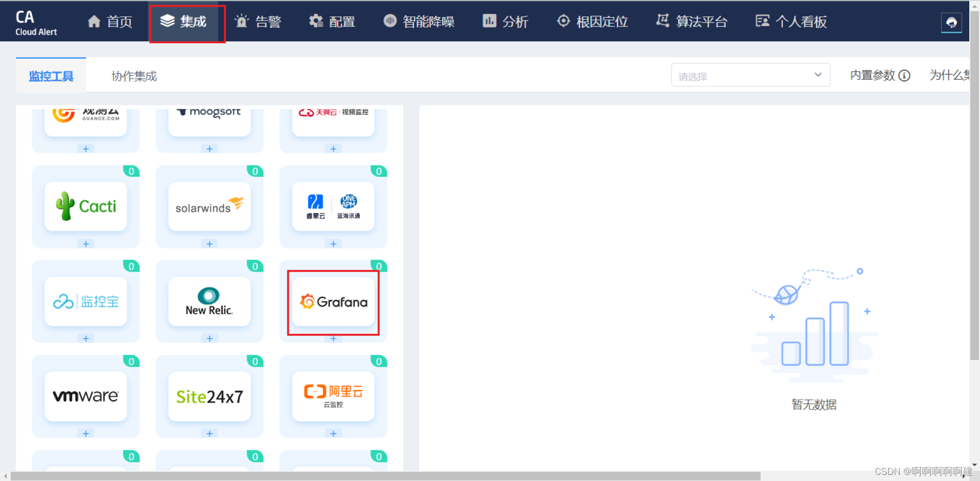Add a moogsoft integration with plus button
This screenshot has width=980, height=481.
tap(209, 149)
